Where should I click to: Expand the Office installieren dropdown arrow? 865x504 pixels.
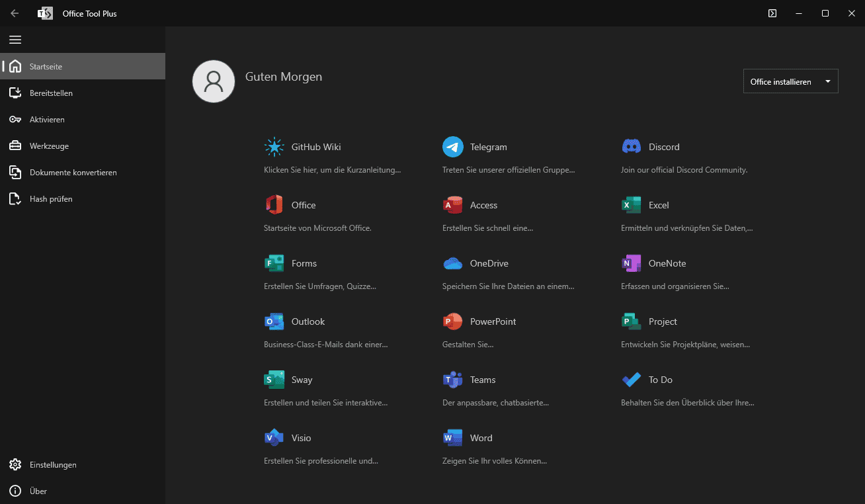(828, 81)
